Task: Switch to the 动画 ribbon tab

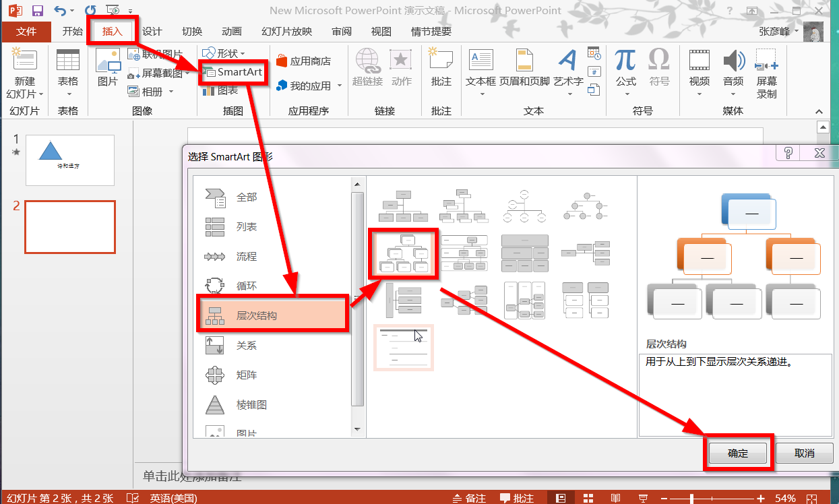Action: point(232,32)
